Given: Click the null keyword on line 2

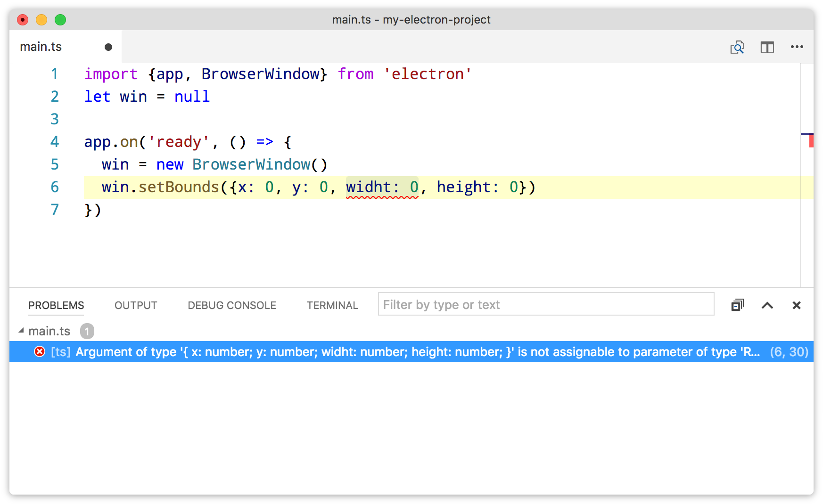Looking at the screenshot, I should [192, 97].
